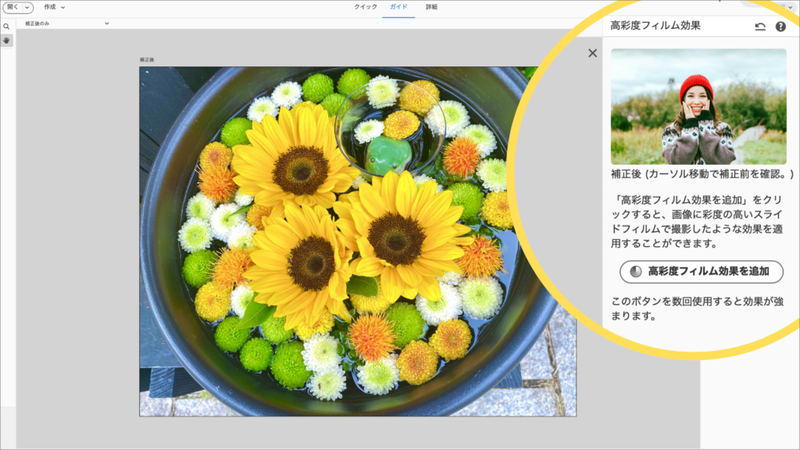Click 高彩度フィルム効果を追加 button
800x450 pixels.
[x=701, y=271]
